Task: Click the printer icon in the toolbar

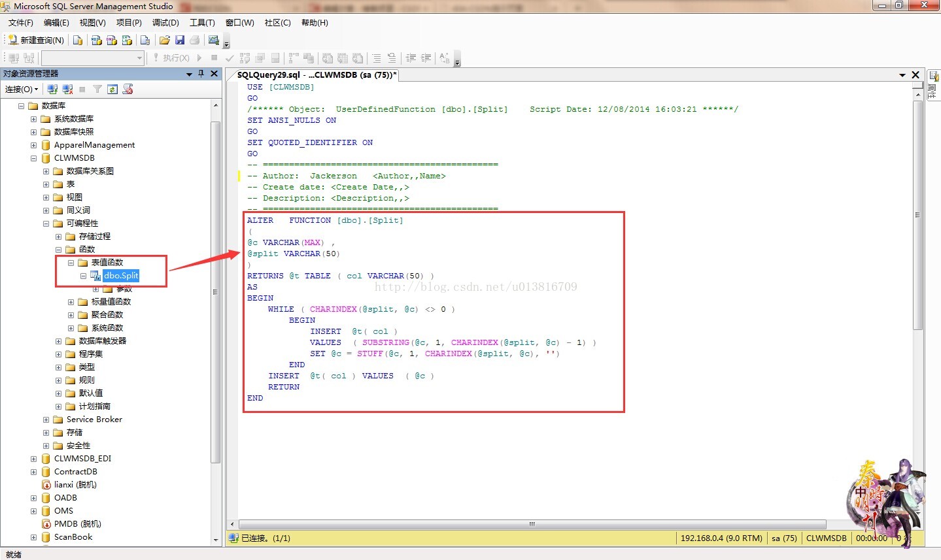Action: tap(195, 40)
